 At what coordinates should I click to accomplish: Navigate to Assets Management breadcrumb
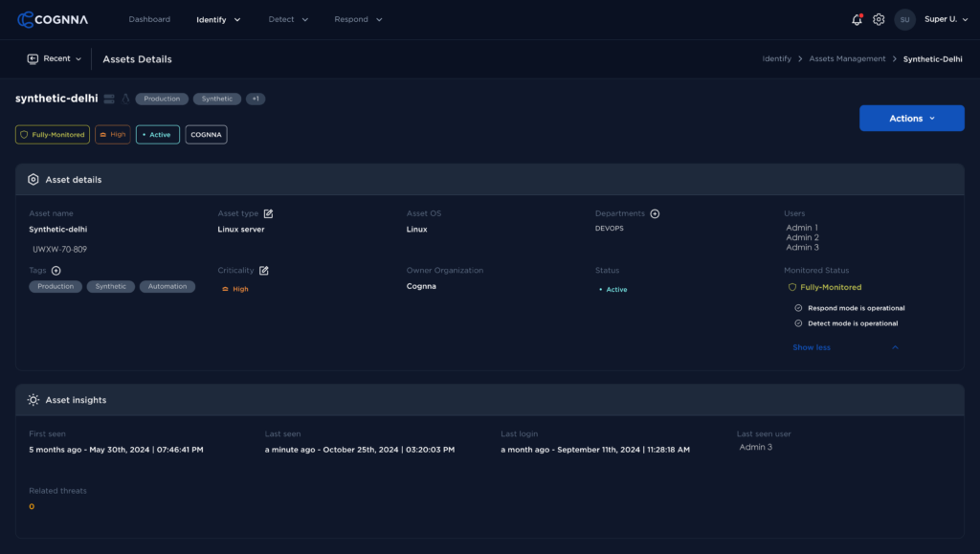click(847, 58)
